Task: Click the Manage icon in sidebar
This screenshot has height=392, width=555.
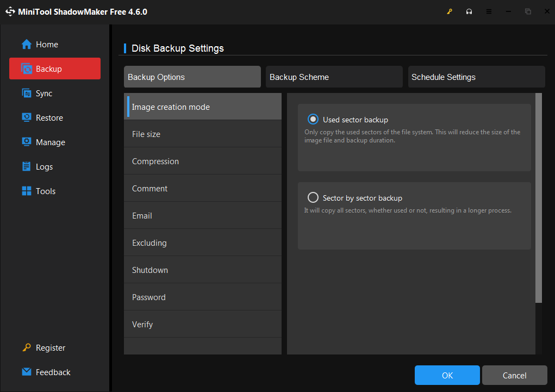Action: point(27,142)
